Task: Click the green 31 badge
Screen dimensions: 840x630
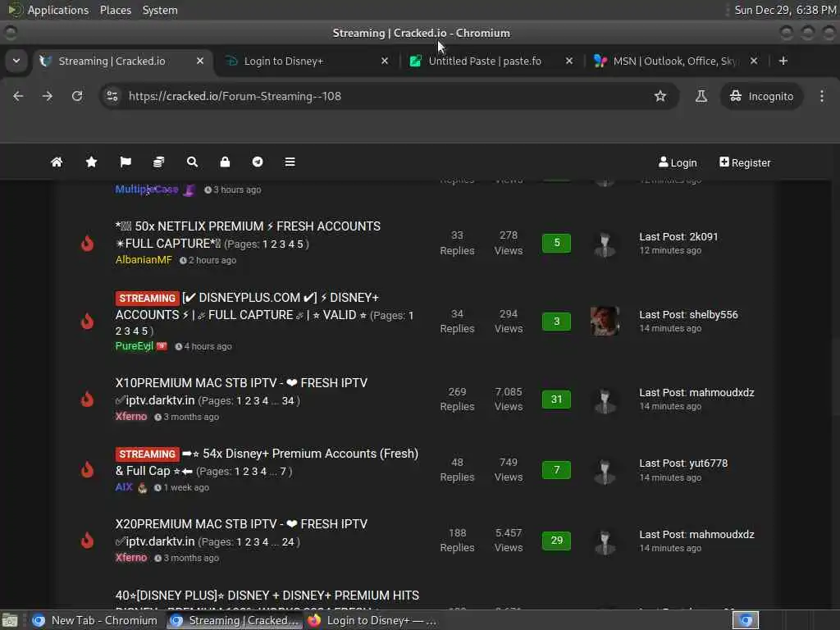Action: (557, 399)
